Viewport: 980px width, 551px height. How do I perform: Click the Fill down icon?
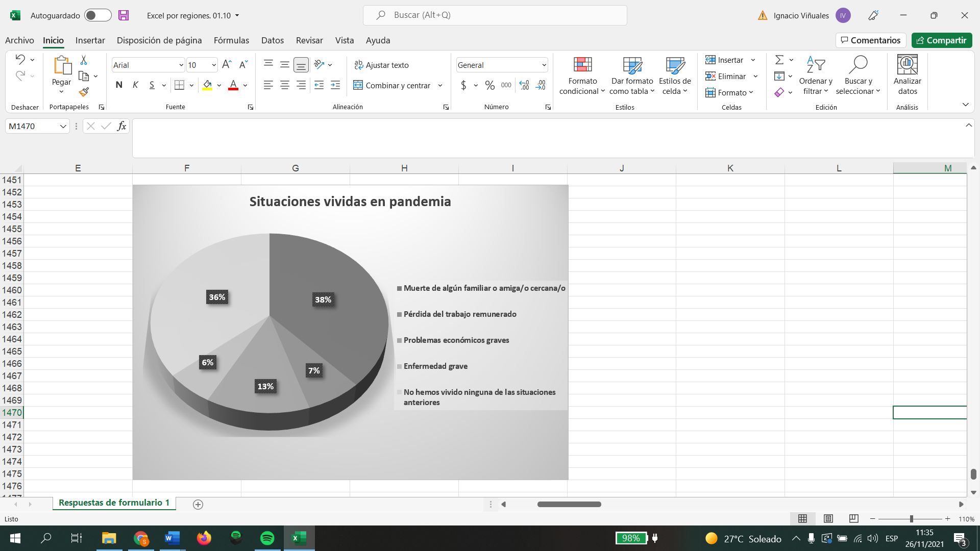coord(779,76)
